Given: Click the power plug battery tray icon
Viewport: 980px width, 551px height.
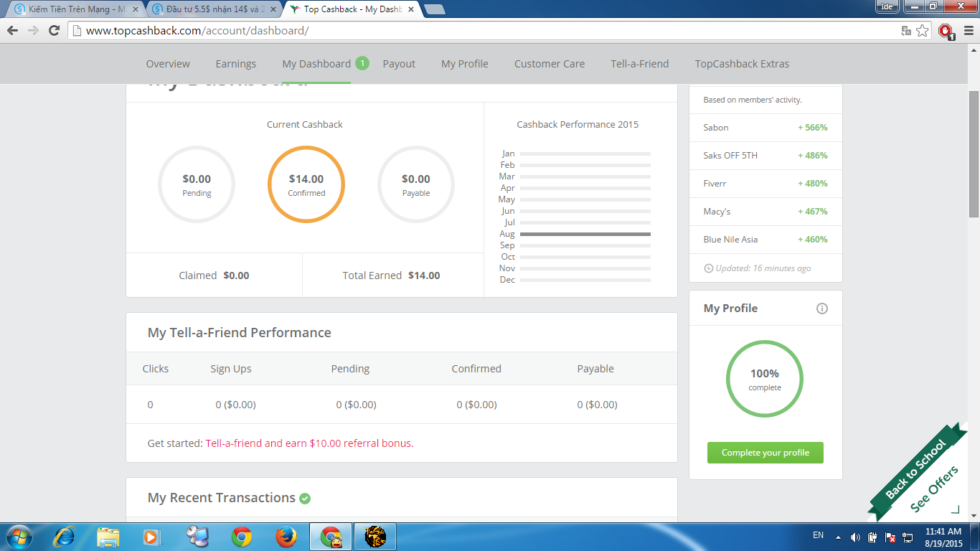Looking at the screenshot, I should coord(872,537).
